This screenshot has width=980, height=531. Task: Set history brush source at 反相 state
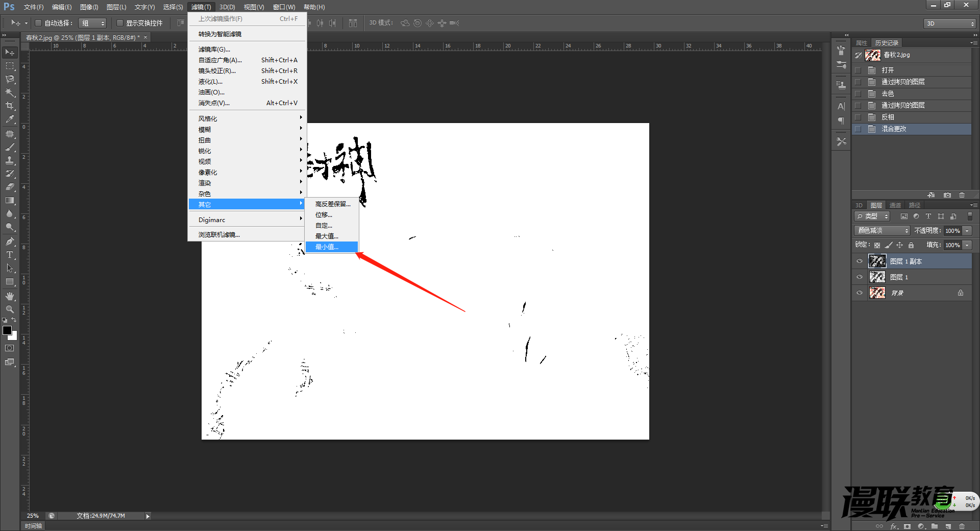click(x=858, y=117)
